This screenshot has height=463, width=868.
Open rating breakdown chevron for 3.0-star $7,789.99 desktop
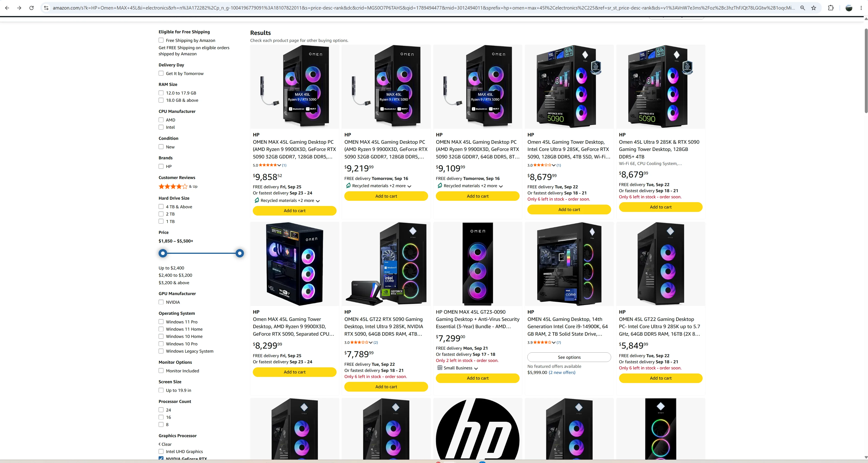click(x=371, y=343)
